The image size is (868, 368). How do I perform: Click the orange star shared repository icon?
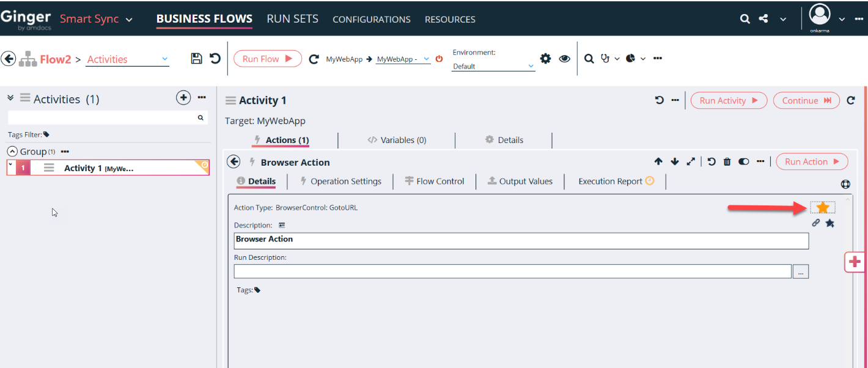pyautogui.click(x=823, y=208)
